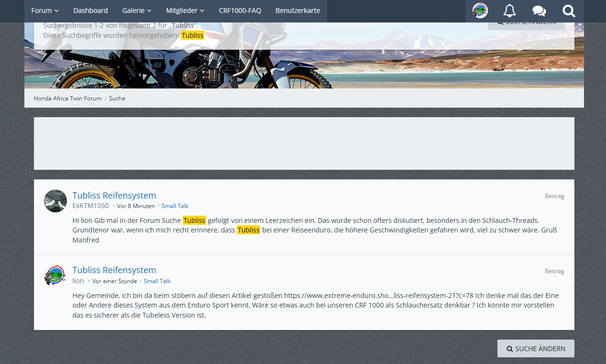This screenshot has width=606, height=364.
Task: Expand the Mitglieder dropdown menu
Action: pyautogui.click(x=185, y=11)
